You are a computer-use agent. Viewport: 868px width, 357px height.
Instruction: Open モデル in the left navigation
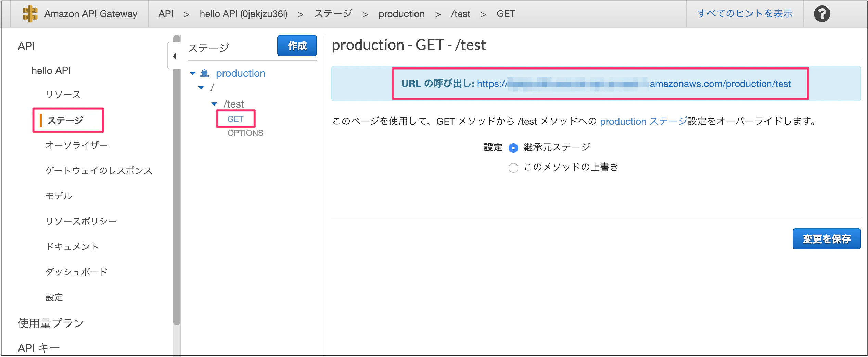tap(59, 196)
